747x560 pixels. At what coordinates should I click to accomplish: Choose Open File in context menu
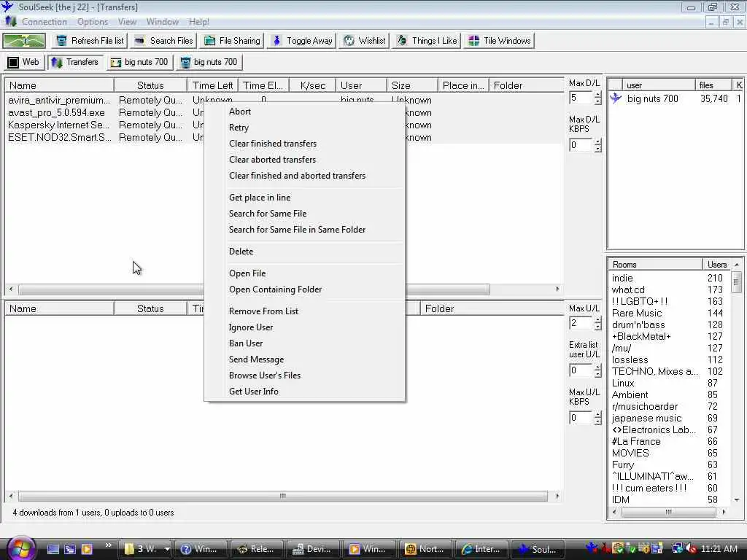(x=304, y=273)
